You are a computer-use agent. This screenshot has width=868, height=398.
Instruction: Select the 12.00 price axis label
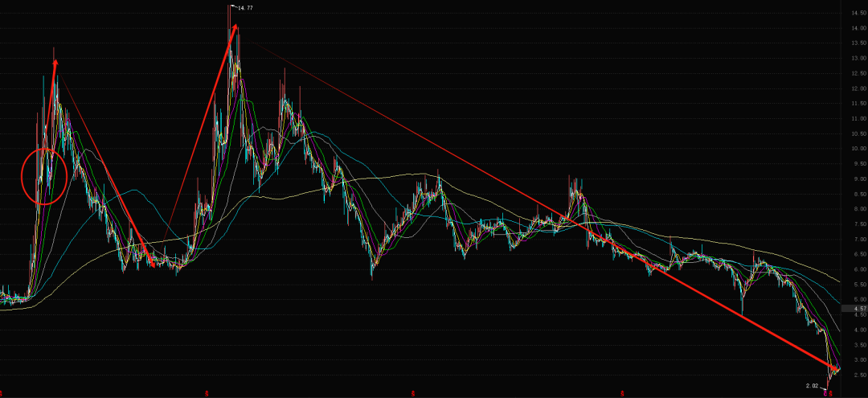[858, 88]
